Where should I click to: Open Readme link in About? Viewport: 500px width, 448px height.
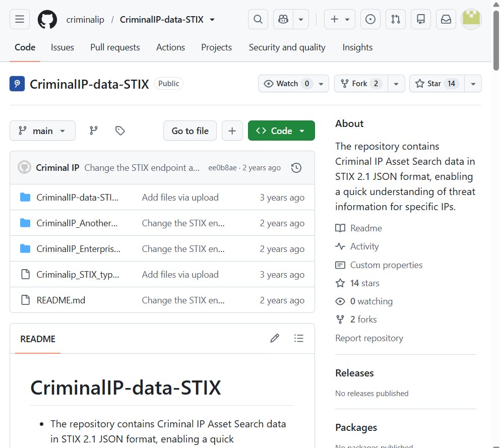359,228
